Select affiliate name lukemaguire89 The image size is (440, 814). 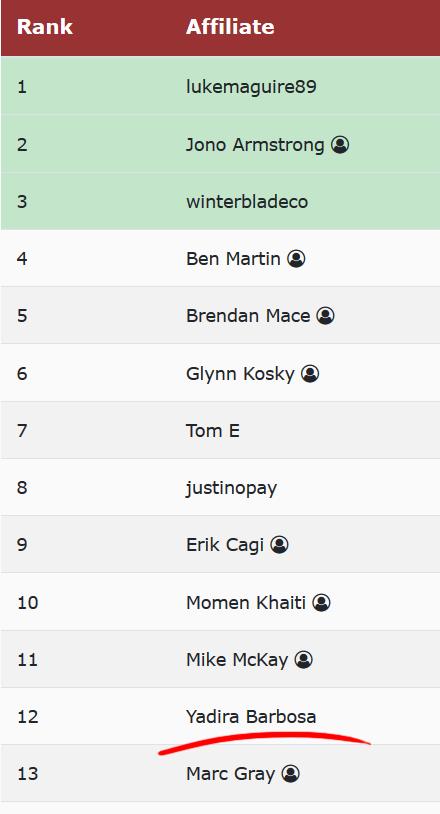pyautogui.click(x=251, y=87)
